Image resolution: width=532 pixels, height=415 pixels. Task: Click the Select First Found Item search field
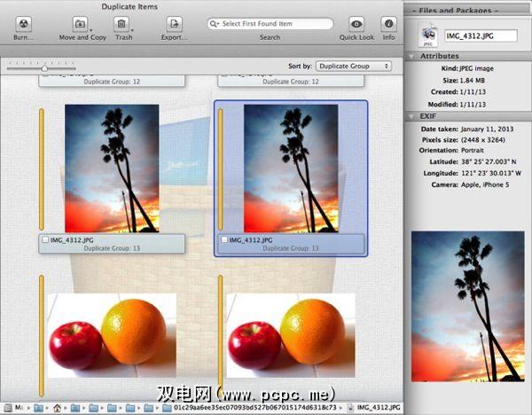[273, 24]
